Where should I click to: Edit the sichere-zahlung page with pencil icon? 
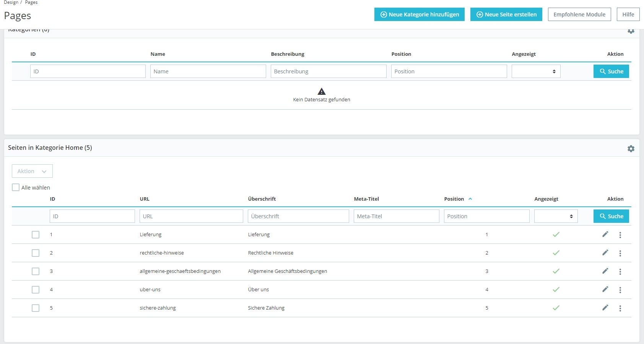pos(605,308)
